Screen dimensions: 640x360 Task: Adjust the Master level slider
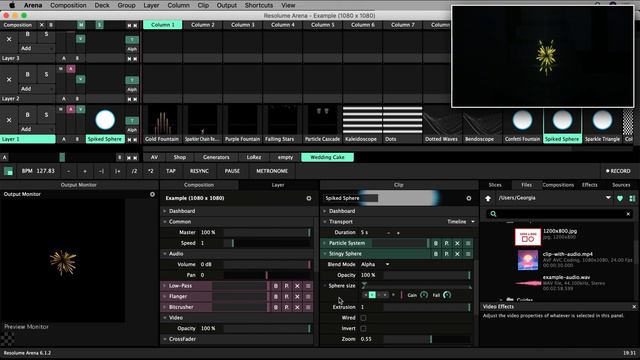[267, 232]
